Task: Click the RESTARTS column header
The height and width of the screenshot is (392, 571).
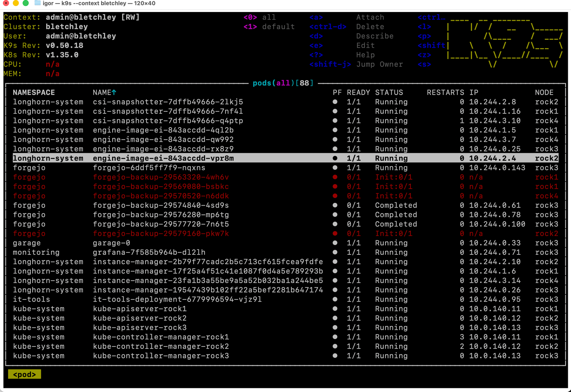Action: point(445,92)
